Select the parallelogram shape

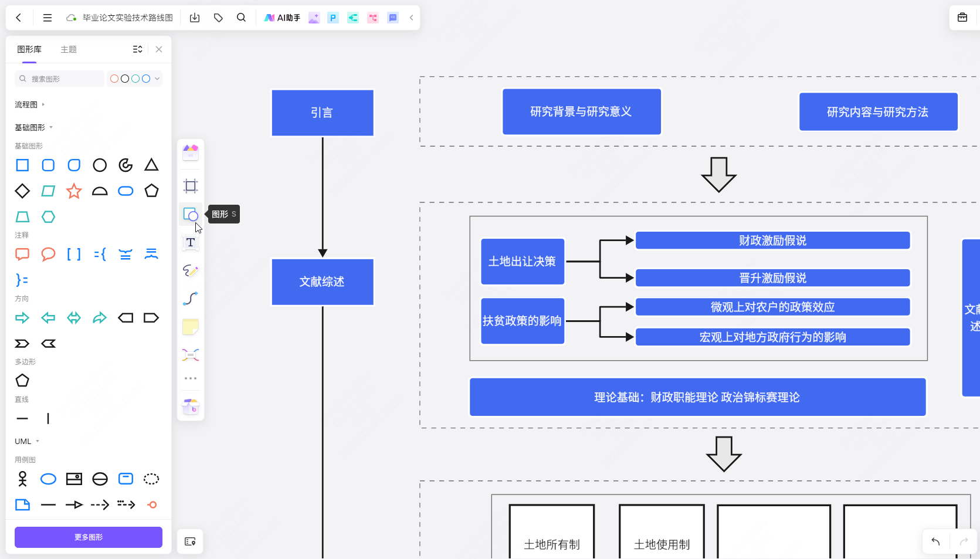click(48, 191)
